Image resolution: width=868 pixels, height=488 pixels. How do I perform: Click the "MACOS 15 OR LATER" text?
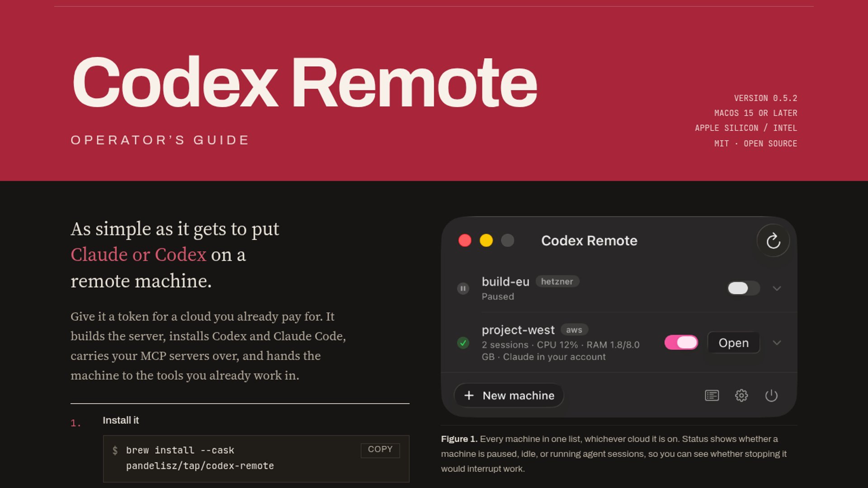tap(755, 113)
